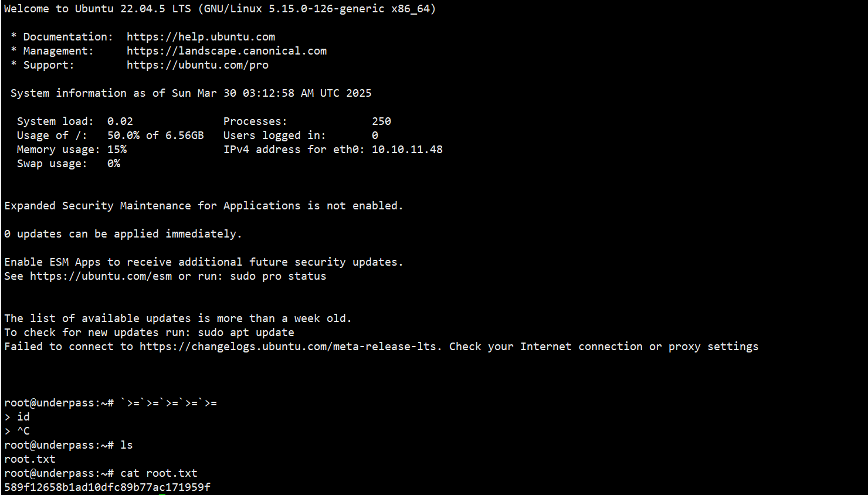The image size is (868, 495).
Task: Click the Welcome to Ubuntu 22.04.5 header line
Action: coord(219,9)
